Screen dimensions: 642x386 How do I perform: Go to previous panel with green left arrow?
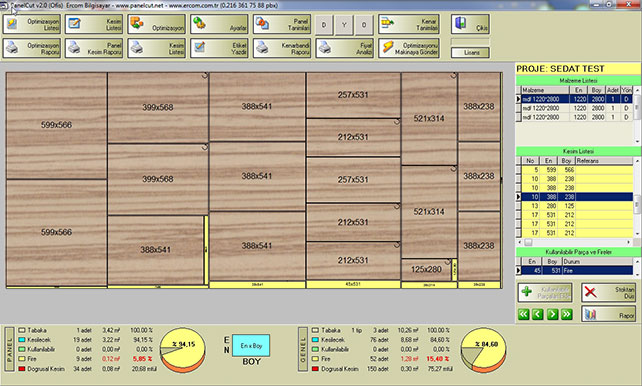[x=538, y=314]
